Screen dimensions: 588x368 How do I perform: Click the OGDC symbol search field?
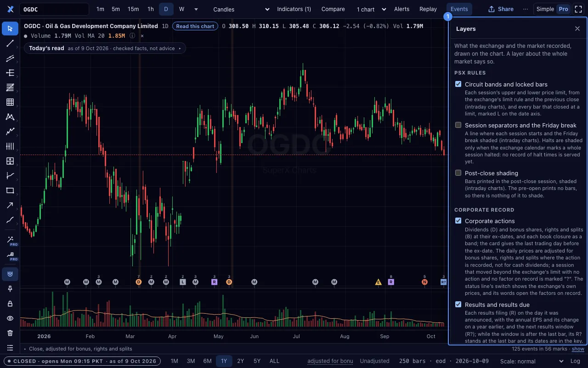(x=54, y=9)
